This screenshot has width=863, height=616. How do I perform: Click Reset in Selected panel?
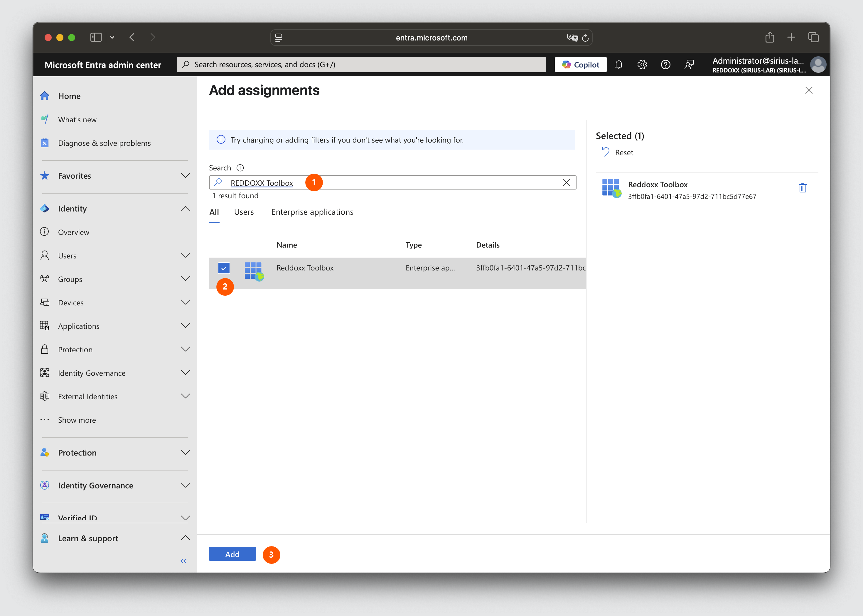pyautogui.click(x=618, y=152)
